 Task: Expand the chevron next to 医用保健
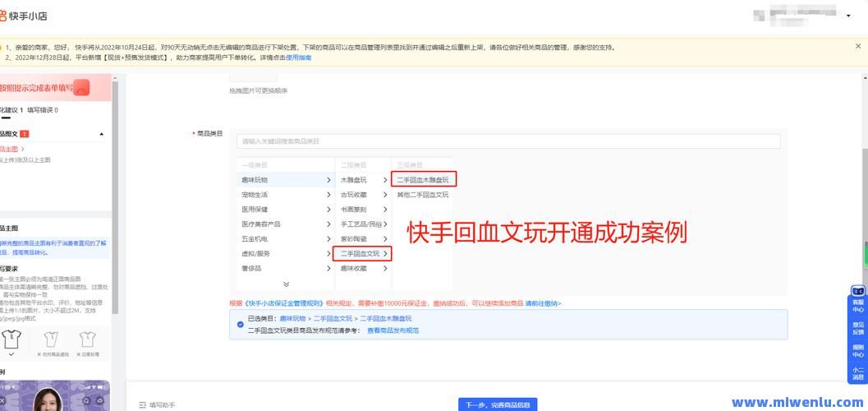pyautogui.click(x=328, y=210)
